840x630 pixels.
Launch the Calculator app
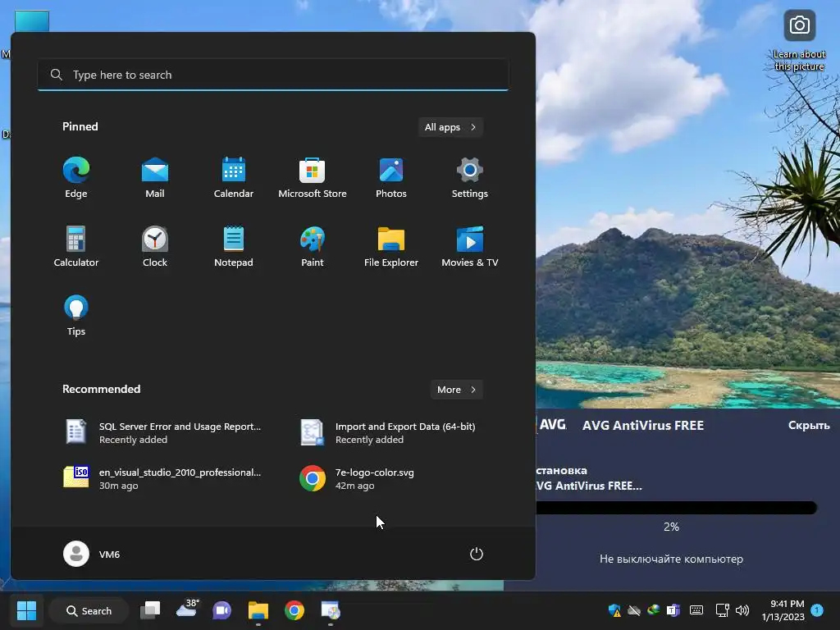pyautogui.click(x=76, y=247)
